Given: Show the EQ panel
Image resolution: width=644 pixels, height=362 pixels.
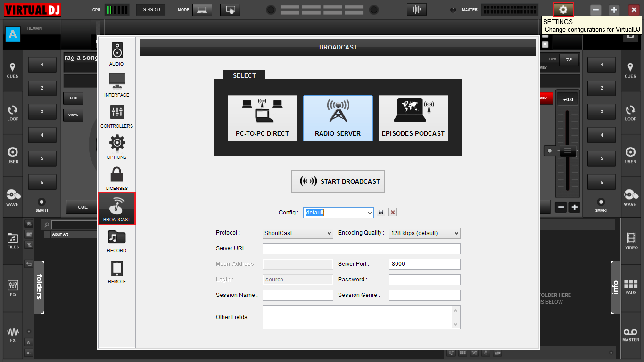Looking at the screenshot, I should (x=13, y=288).
